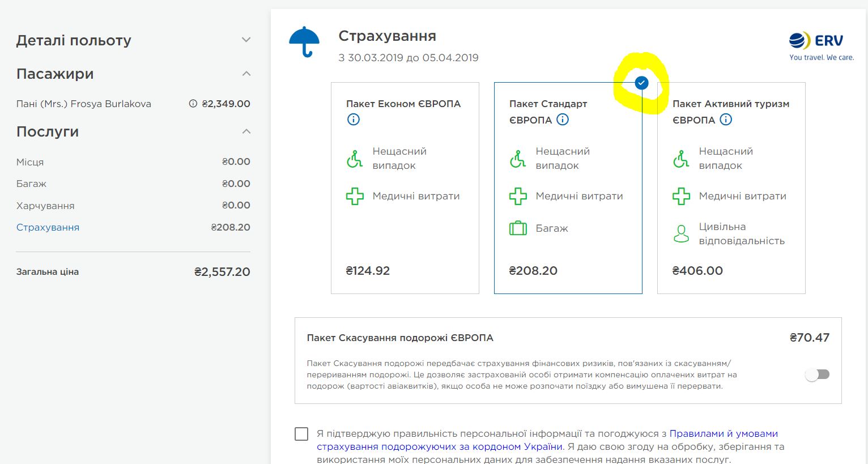Click the info icon beside Пакет Стандарт ЄВРОПА

[x=563, y=120]
